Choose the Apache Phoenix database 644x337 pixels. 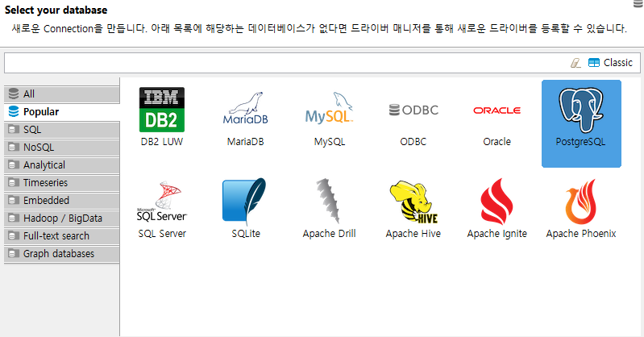click(581, 209)
